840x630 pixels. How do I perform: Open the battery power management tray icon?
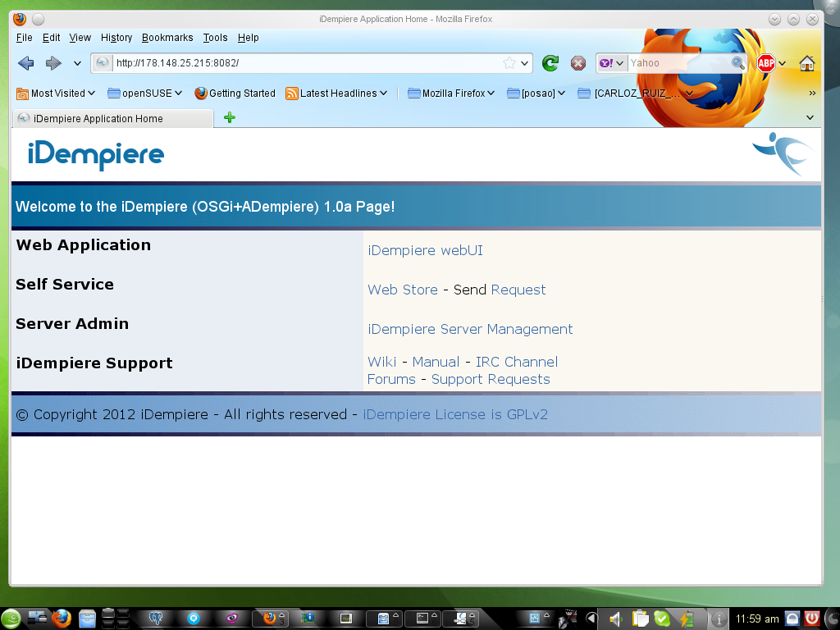(x=687, y=619)
